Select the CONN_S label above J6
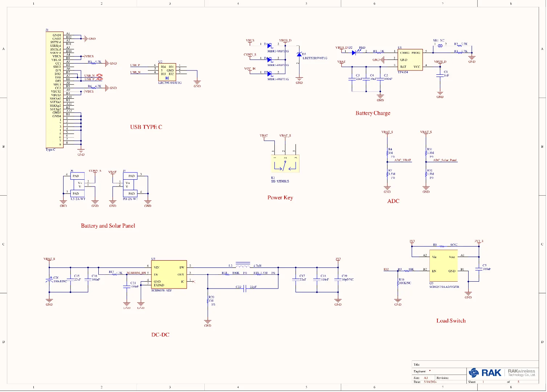Image resolution: width=547 pixels, height=392 pixels. (95, 171)
